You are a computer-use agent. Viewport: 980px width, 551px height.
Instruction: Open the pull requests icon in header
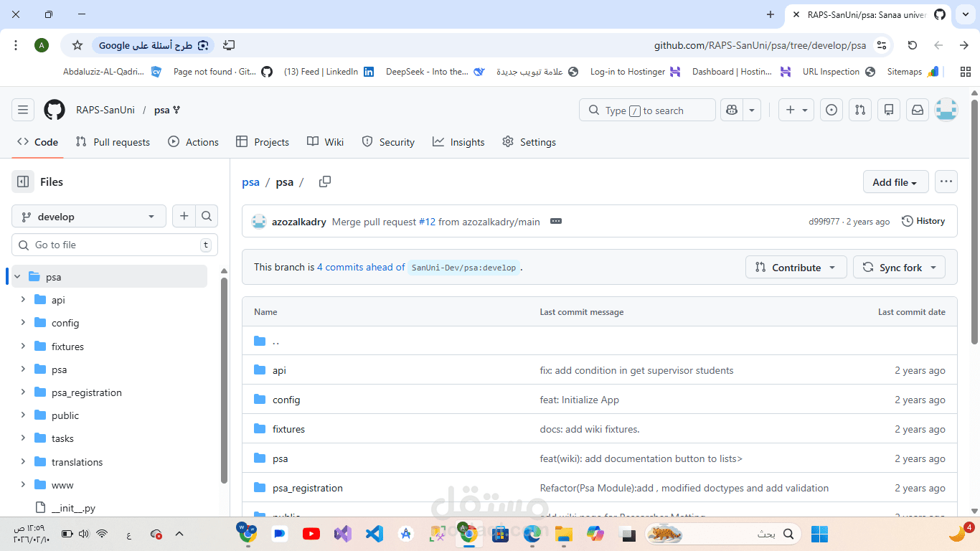click(x=860, y=110)
